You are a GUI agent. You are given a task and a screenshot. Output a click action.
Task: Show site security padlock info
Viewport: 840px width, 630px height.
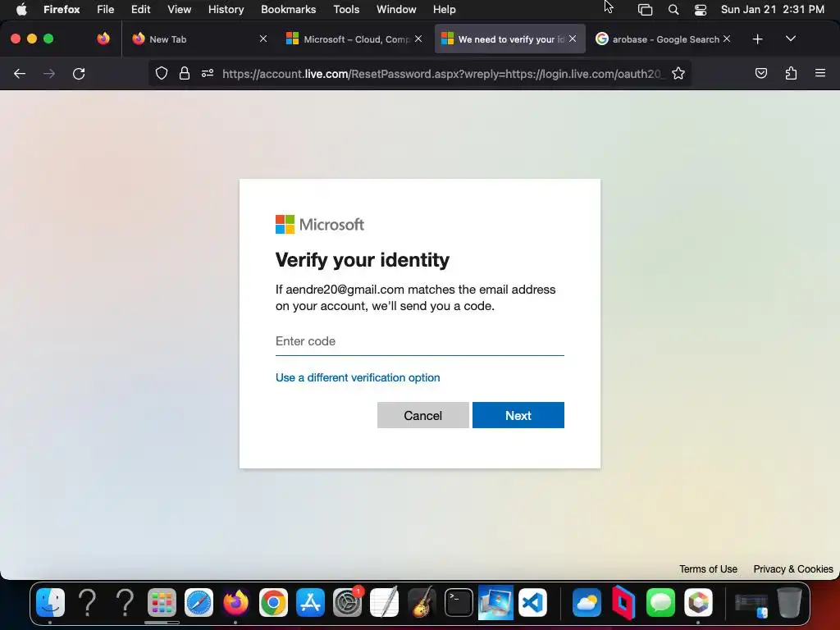185,73
